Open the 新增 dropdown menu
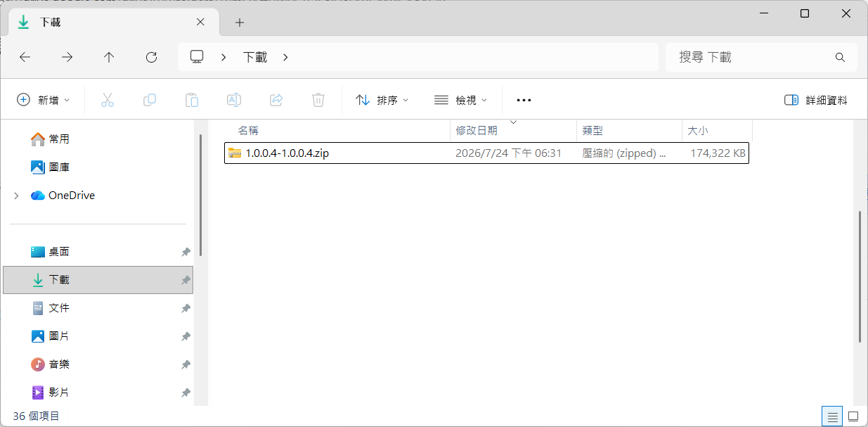Screen dimensions: 868x427 point(44,100)
